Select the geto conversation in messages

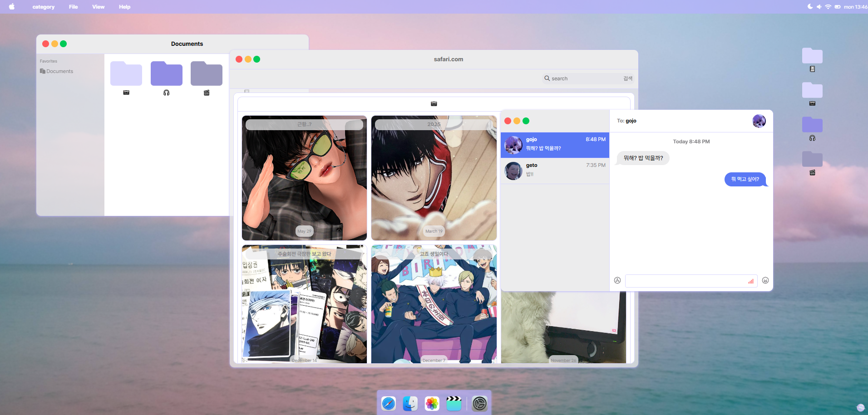click(x=555, y=171)
